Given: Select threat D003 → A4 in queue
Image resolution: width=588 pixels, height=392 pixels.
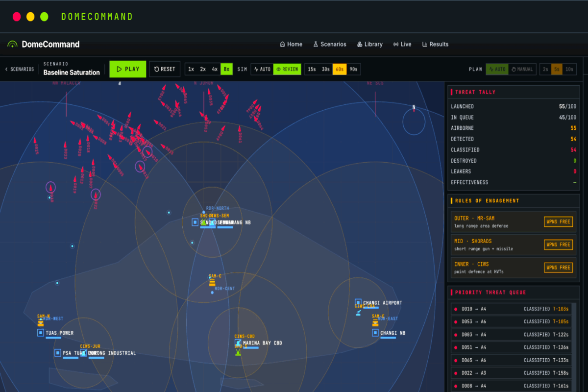Looking at the screenshot, I should click(x=511, y=335).
